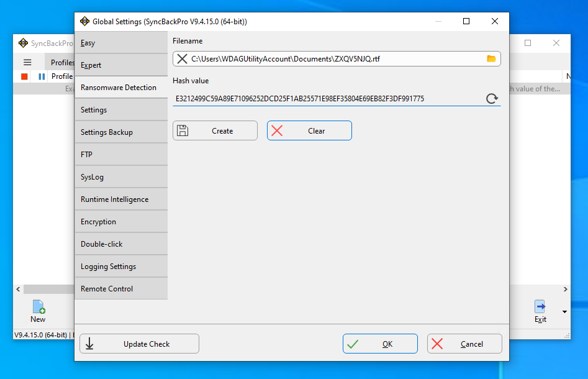Recalculate hash with the refresh icon

(492, 99)
